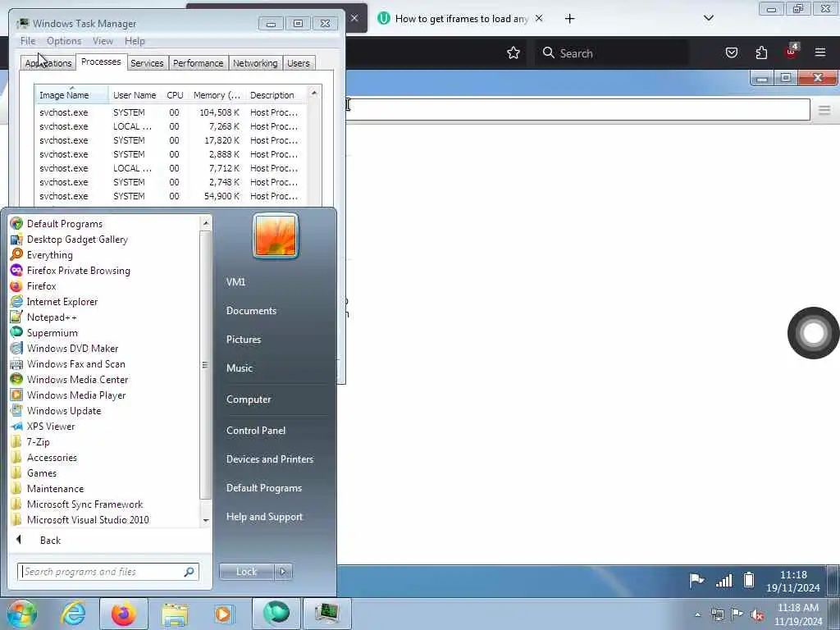
Task: Open the Documents library
Action: 251,311
